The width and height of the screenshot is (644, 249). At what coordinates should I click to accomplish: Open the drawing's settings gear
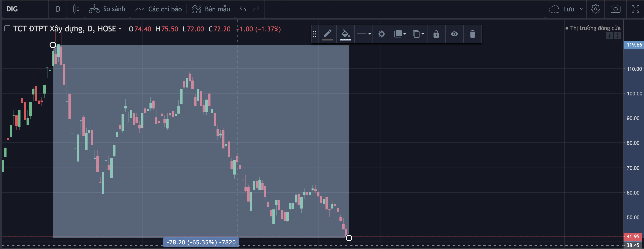(x=382, y=34)
